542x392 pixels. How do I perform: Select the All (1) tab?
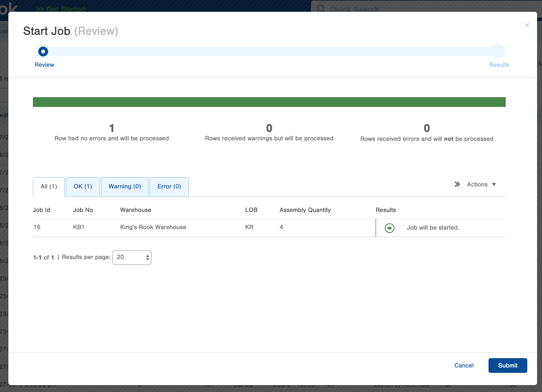49,186
